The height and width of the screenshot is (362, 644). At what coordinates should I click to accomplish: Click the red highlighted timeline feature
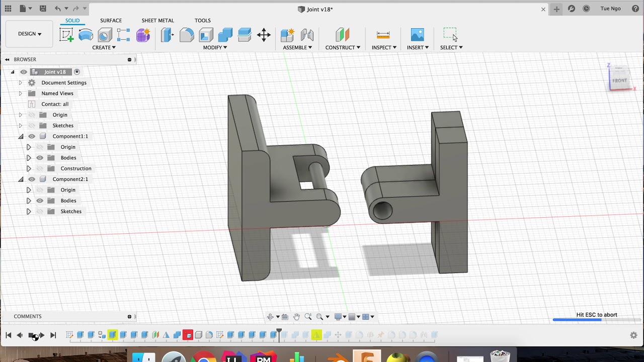pyautogui.click(x=188, y=335)
